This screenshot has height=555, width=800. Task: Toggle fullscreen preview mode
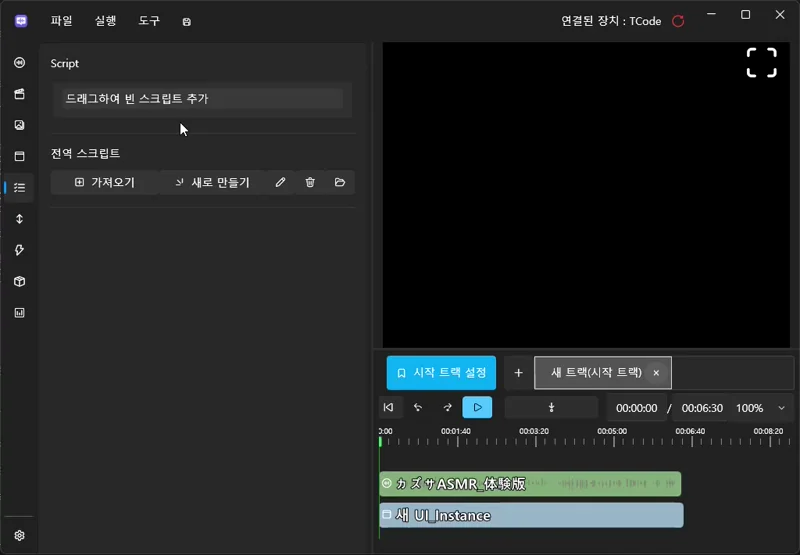pyautogui.click(x=761, y=62)
